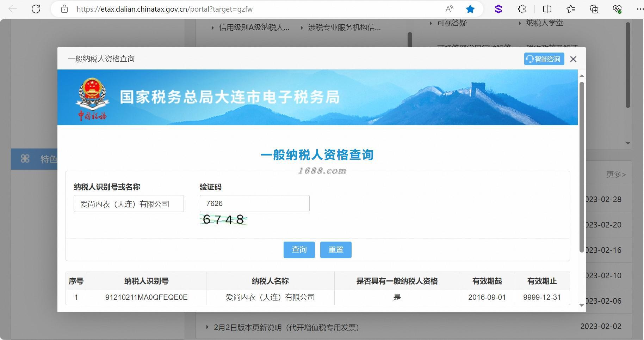Click the 有效期止 date 9999-12-31
The width and height of the screenshot is (644, 340).
tap(542, 297)
